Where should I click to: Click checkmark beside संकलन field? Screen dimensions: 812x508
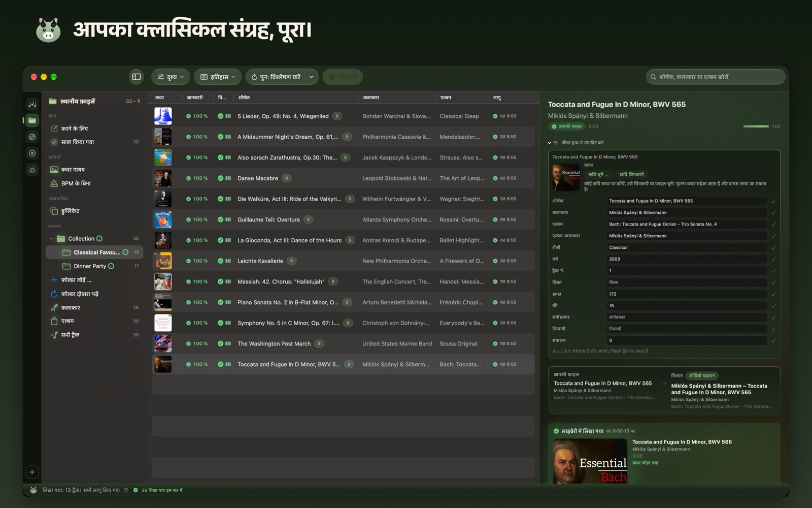point(773,341)
